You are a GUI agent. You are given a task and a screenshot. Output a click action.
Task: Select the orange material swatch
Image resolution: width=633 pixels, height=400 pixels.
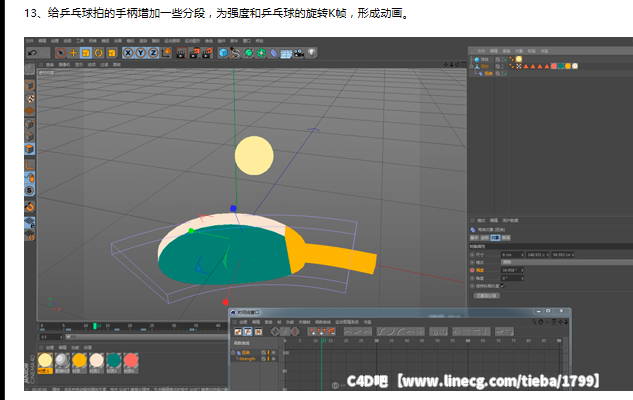79,362
